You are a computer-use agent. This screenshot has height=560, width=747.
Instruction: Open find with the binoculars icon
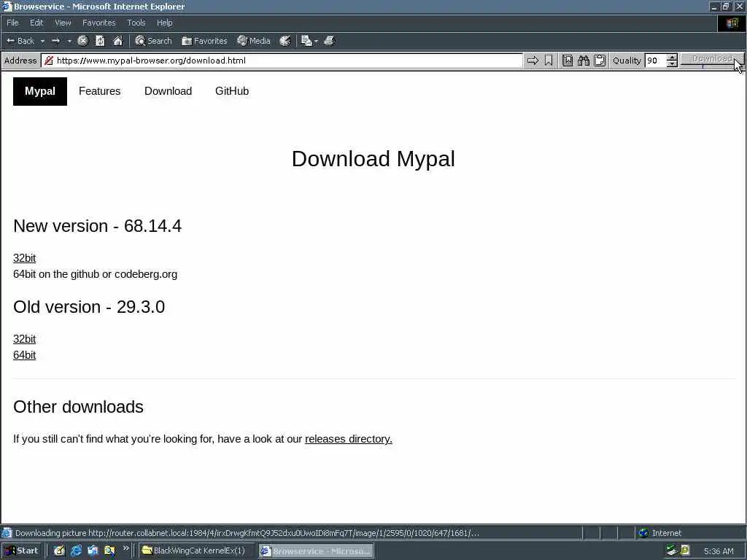[584, 61]
